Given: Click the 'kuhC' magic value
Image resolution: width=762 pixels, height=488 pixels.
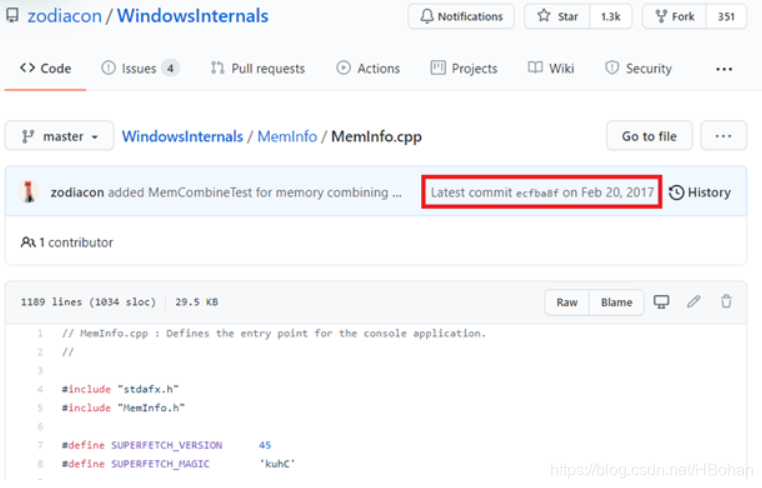Looking at the screenshot, I should coord(277,464).
